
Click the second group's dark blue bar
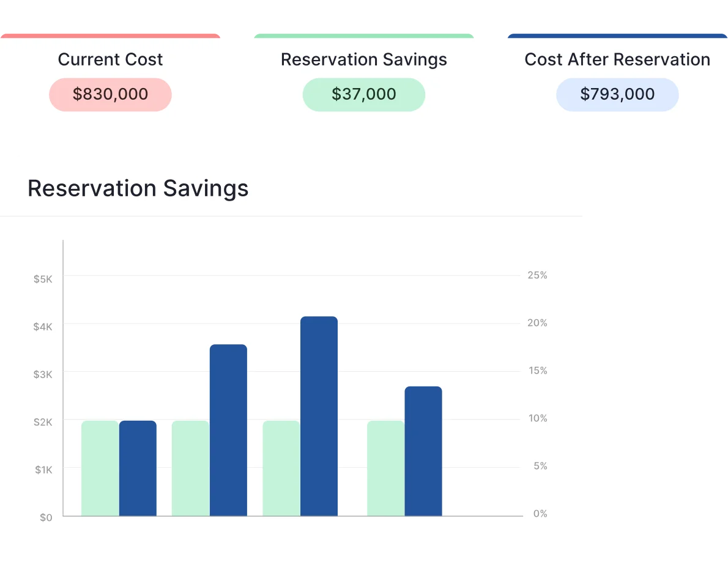coord(228,430)
